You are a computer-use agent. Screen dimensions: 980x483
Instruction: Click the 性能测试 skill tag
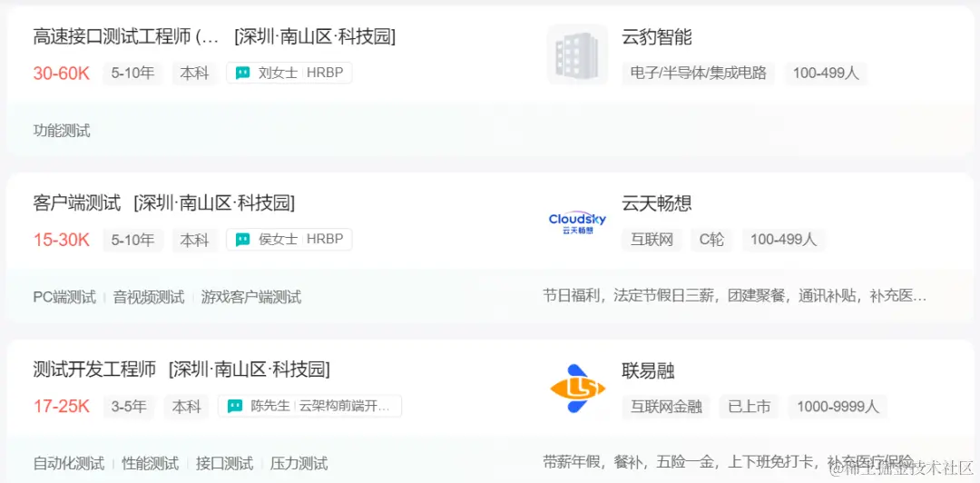150,464
